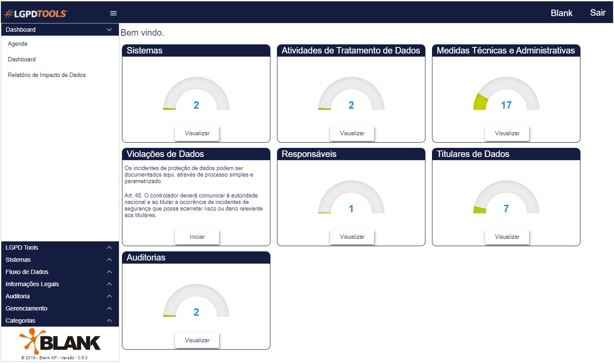The image size is (614, 364).
Task: Click the Auditorias card title
Action: pyautogui.click(x=146, y=257)
